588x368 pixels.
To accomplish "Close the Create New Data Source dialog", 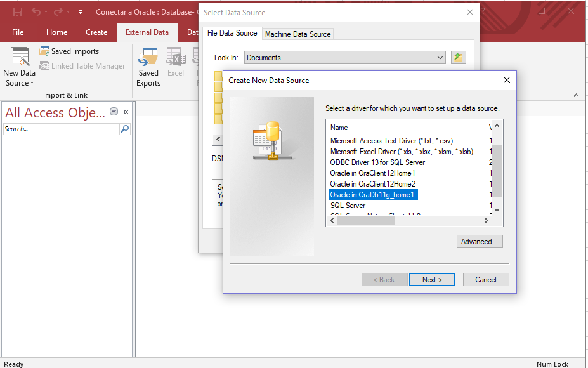I will tap(507, 81).
